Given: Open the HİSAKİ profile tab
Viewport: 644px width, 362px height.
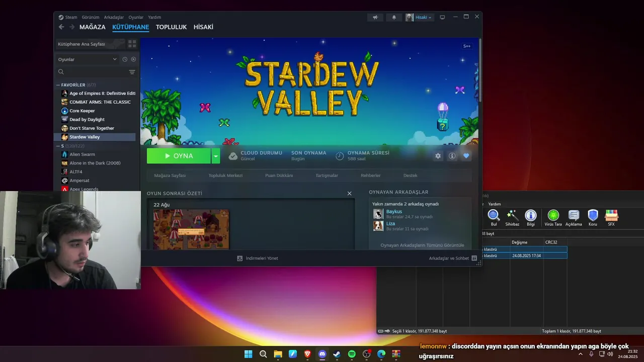Looking at the screenshot, I should [203, 27].
